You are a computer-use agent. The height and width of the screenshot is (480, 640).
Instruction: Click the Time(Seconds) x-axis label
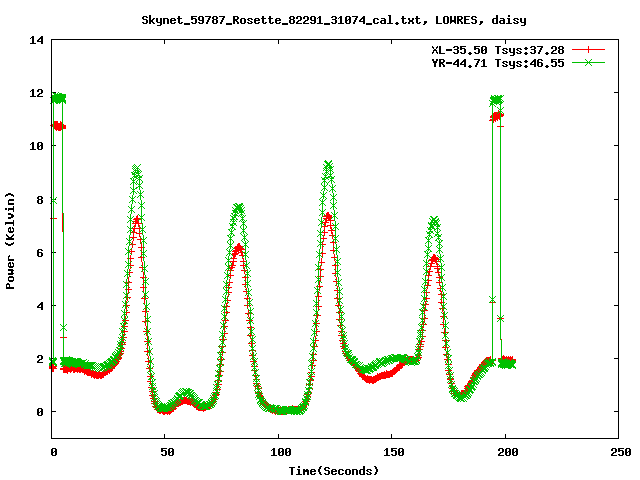point(333,471)
